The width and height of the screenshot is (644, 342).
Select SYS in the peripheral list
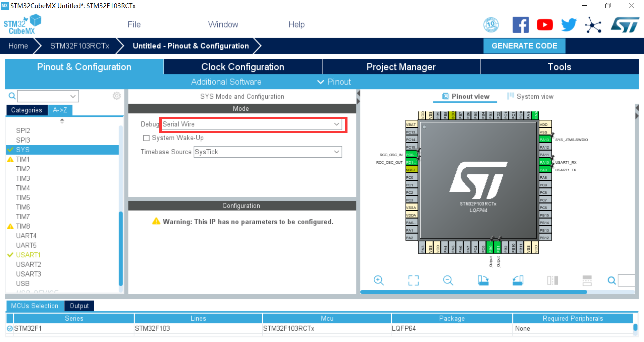click(x=62, y=150)
